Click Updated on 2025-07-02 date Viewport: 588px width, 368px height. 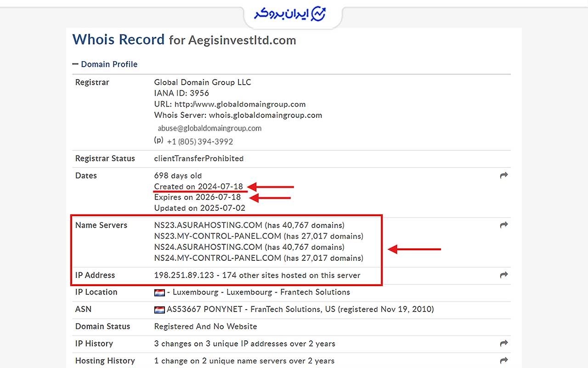click(x=200, y=208)
